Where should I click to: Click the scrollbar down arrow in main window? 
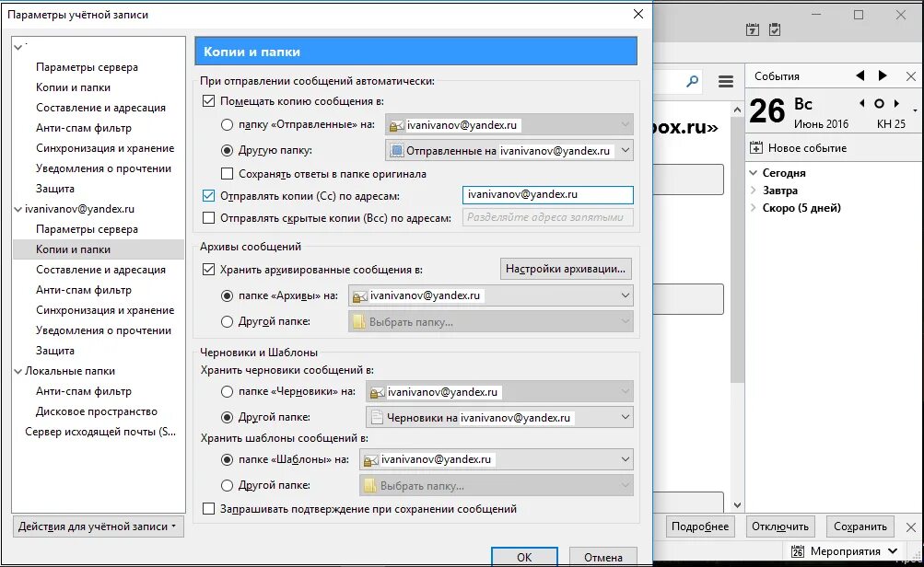(737, 505)
